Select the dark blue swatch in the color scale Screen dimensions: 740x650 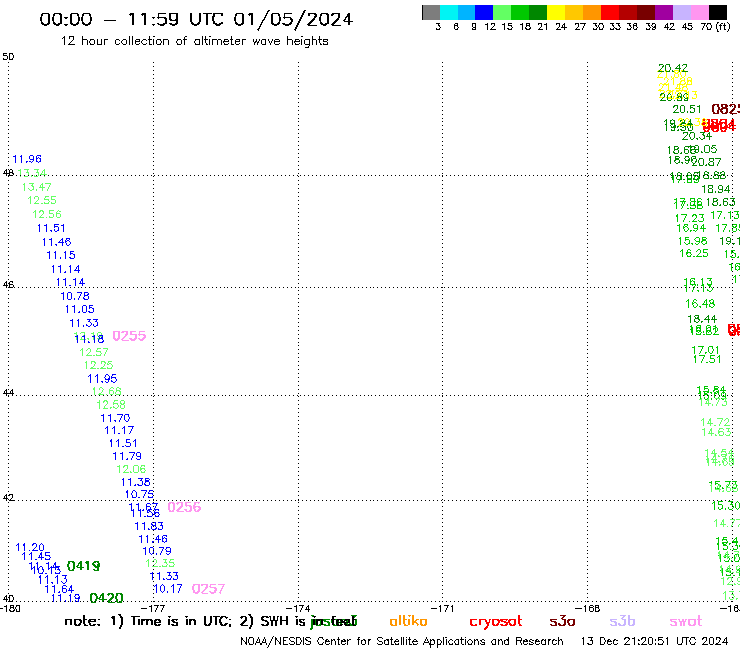[x=484, y=12]
